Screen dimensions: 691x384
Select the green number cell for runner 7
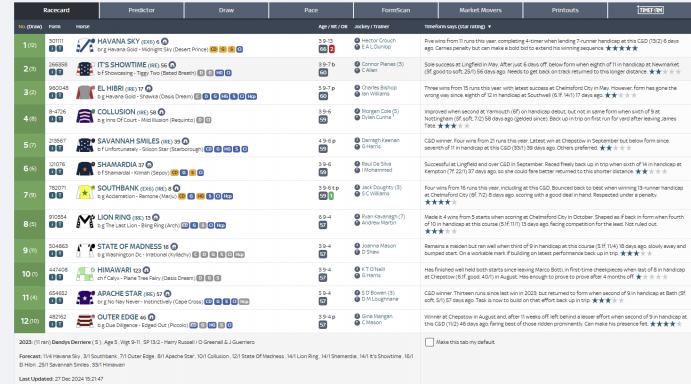pyautogui.click(x=30, y=195)
